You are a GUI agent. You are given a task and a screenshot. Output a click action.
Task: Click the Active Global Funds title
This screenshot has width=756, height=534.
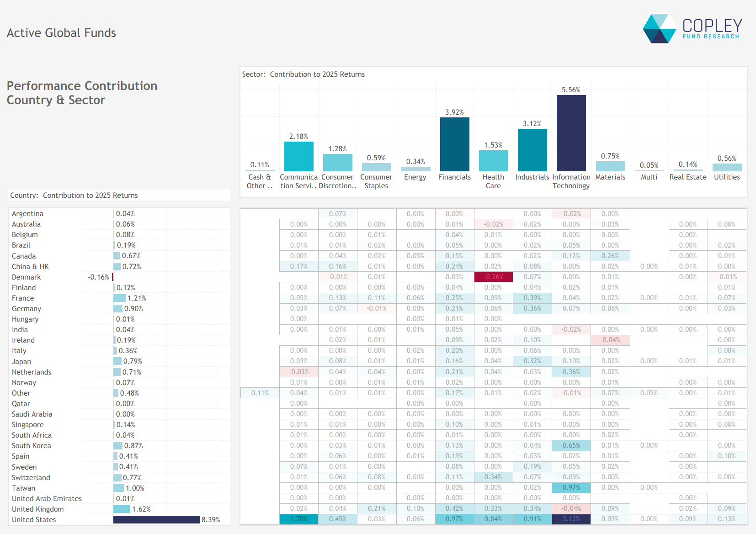click(61, 33)
